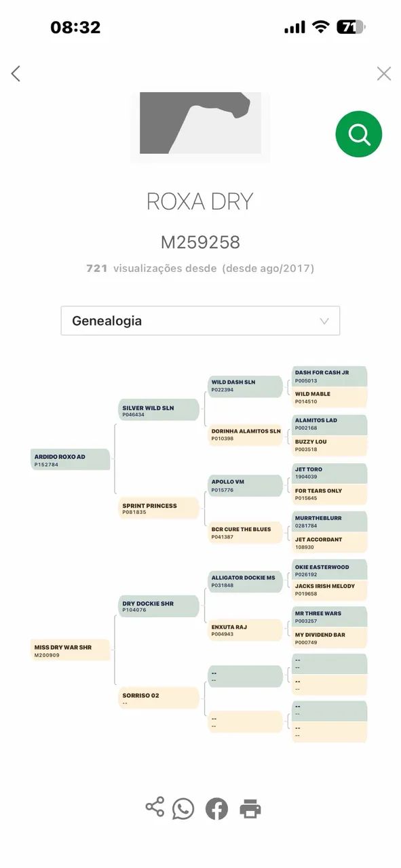The height and width of the screenshot is (868, 401).
Task: Open ALLIGATOR DOCKIE MS entry
Action: coord(245,581)
